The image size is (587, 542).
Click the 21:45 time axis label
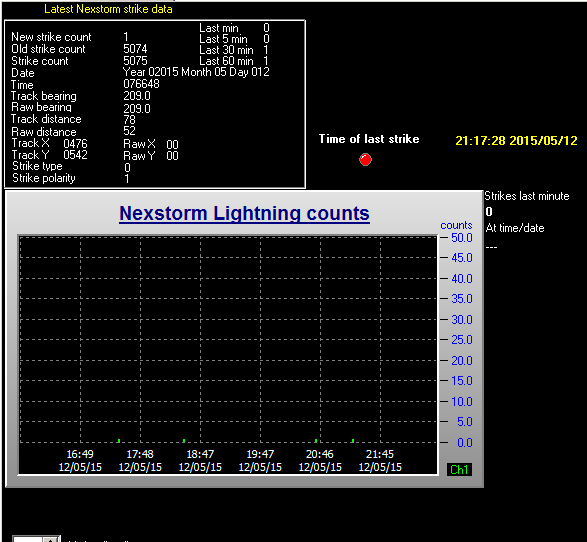click(x=380, y=454)
